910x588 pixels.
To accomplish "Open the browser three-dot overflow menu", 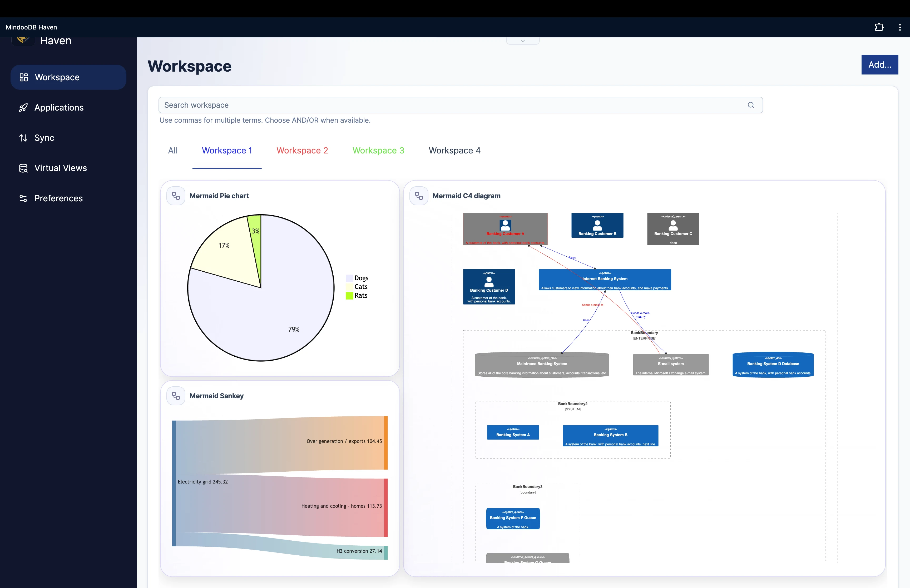I will point(900,27).
